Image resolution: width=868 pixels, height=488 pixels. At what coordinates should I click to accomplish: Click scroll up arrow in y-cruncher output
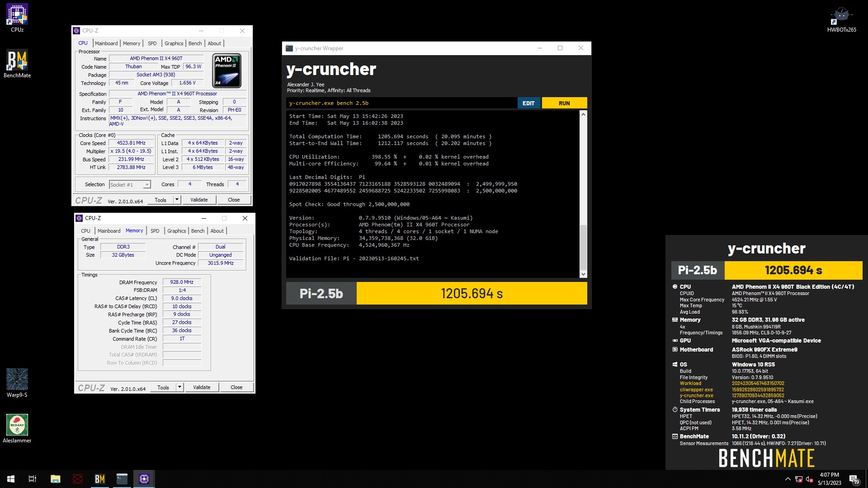tap(583, 114)
